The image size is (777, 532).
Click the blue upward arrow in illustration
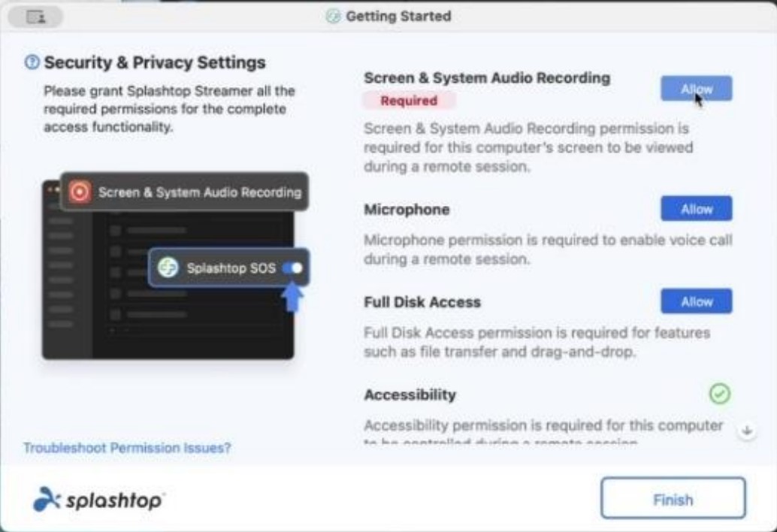pyautogui.click(x=292, y=298)
